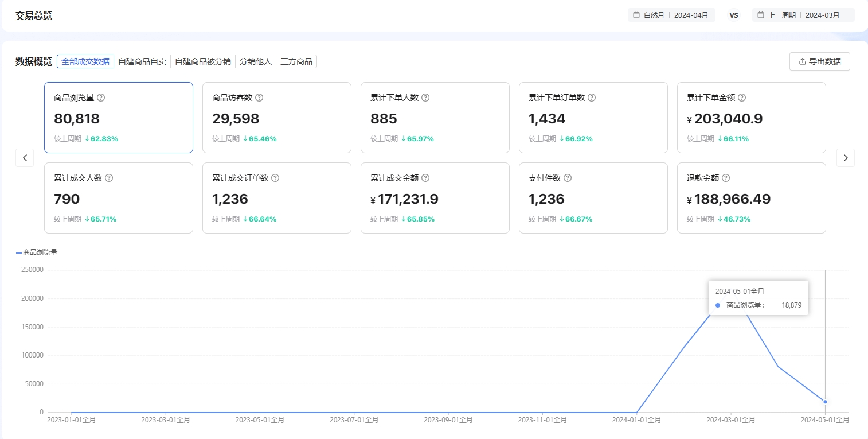Image resolution: width=868 pixels, height=439 pixels.
Task: Click question mark icon for 累计下单人数
Action: pos(425,98)
